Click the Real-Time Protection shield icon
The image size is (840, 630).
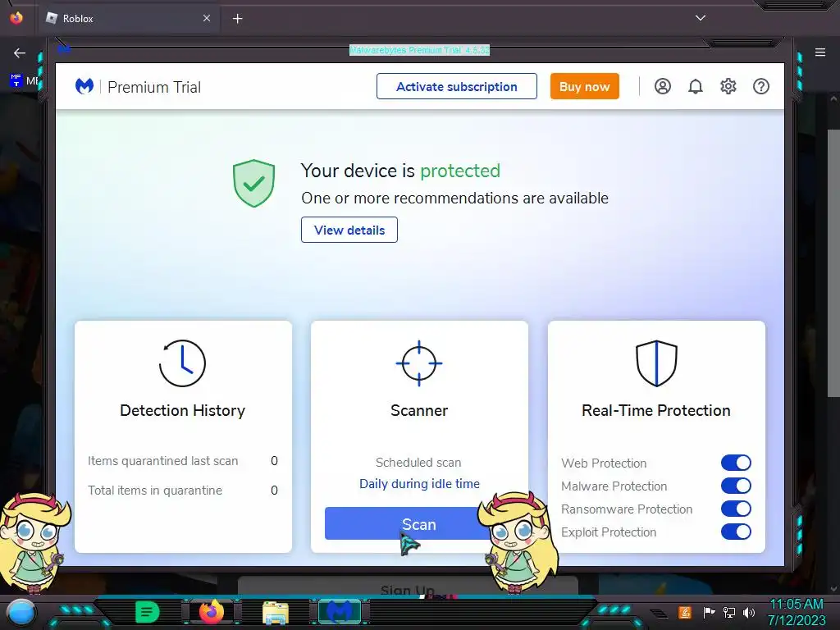coord(656,363)
